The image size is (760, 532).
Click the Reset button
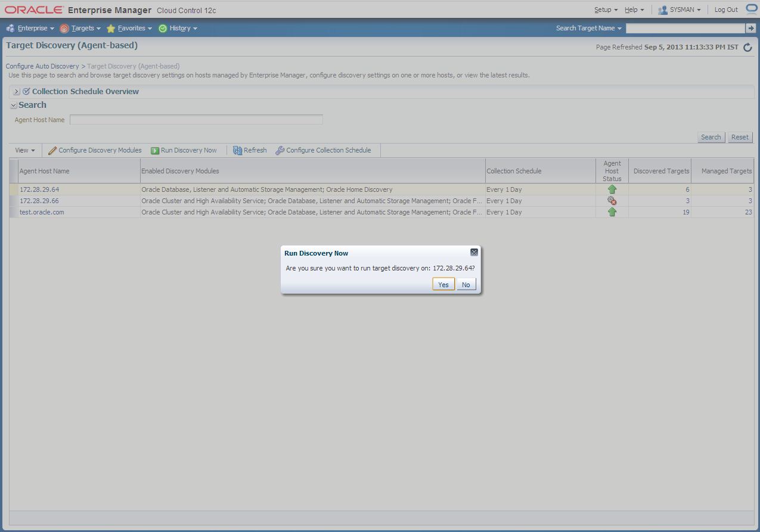740,137
